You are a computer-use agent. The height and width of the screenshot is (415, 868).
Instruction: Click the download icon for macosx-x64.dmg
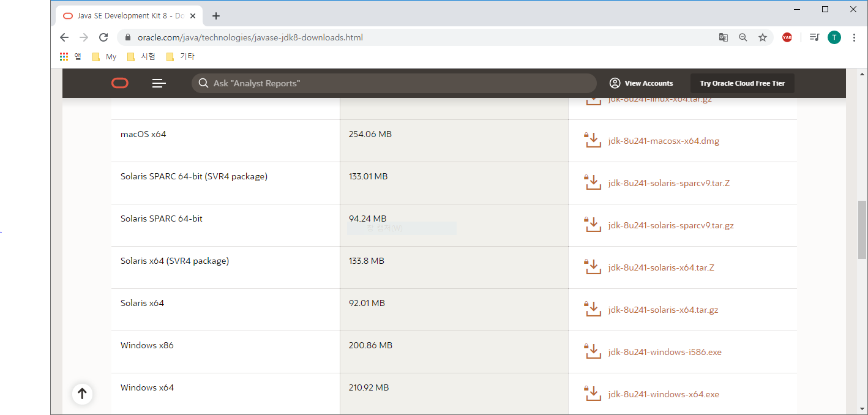pos(593,140)
